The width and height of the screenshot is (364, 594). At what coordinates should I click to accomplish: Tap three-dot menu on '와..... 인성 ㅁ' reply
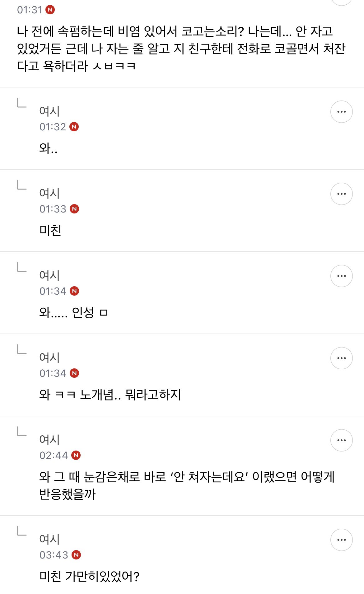point(341,276)
